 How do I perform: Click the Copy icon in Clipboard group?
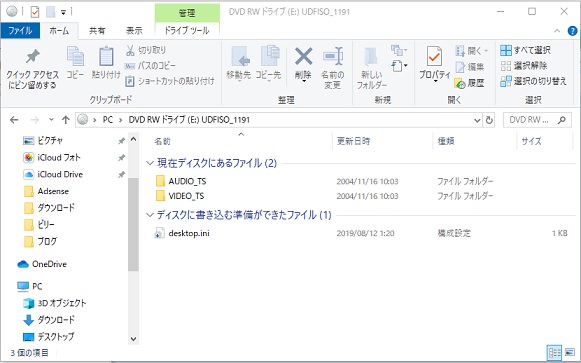point(75,56)
